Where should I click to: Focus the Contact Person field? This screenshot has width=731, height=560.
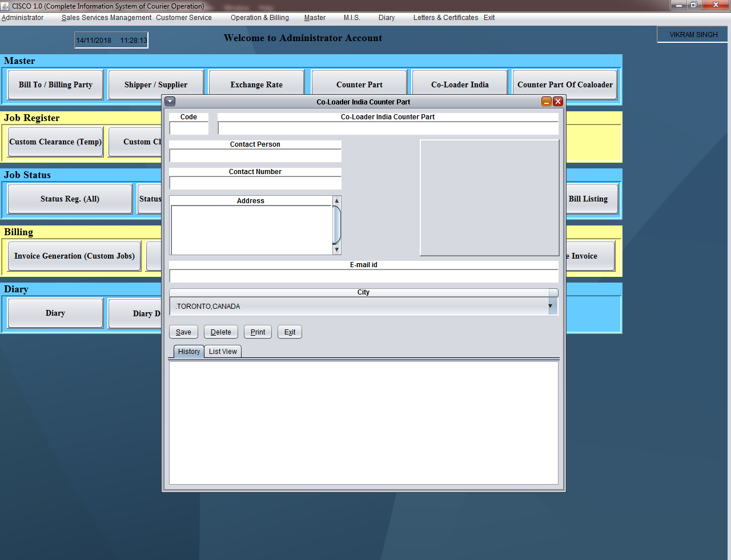[x=255, y=156]
